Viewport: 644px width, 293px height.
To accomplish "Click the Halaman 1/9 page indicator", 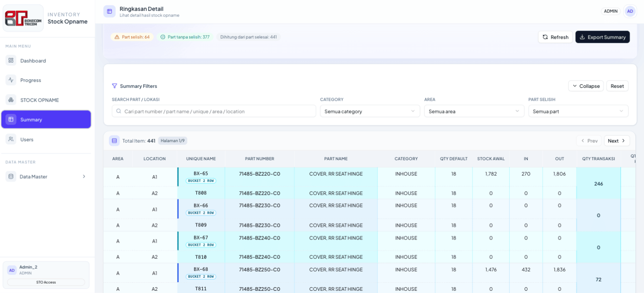I will pos(172,140).
